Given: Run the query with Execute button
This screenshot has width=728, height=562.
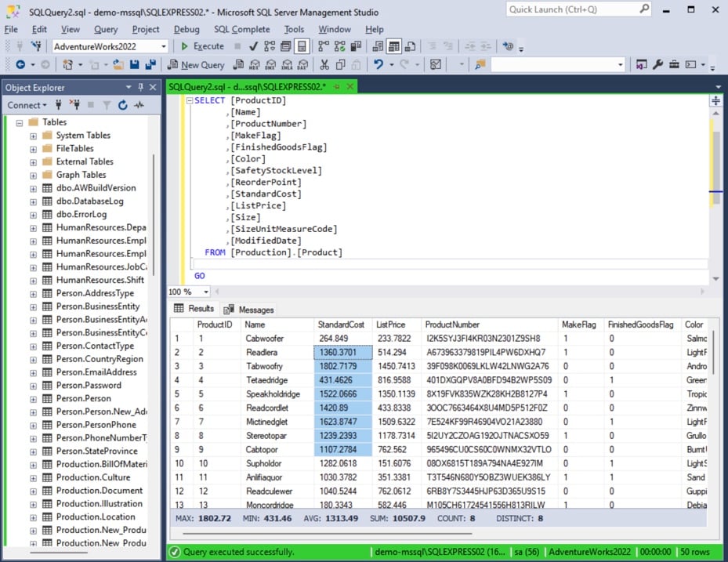Looking at the screenshot, I should pyautogui.click(x=202, y=46).
